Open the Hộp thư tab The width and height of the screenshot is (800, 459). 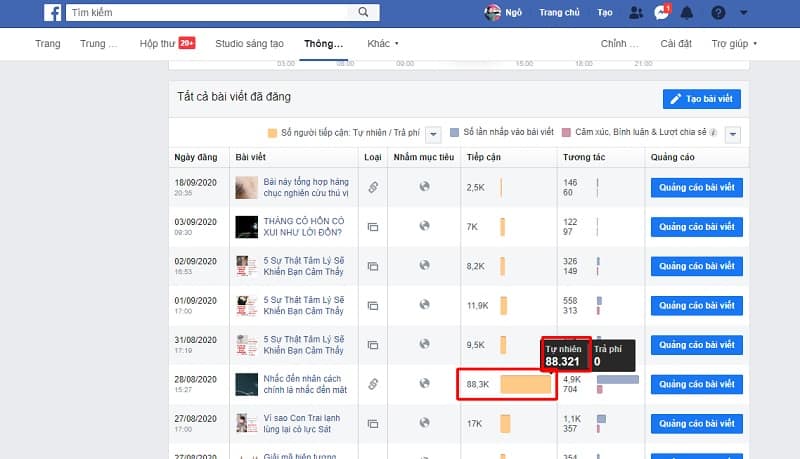167,44
